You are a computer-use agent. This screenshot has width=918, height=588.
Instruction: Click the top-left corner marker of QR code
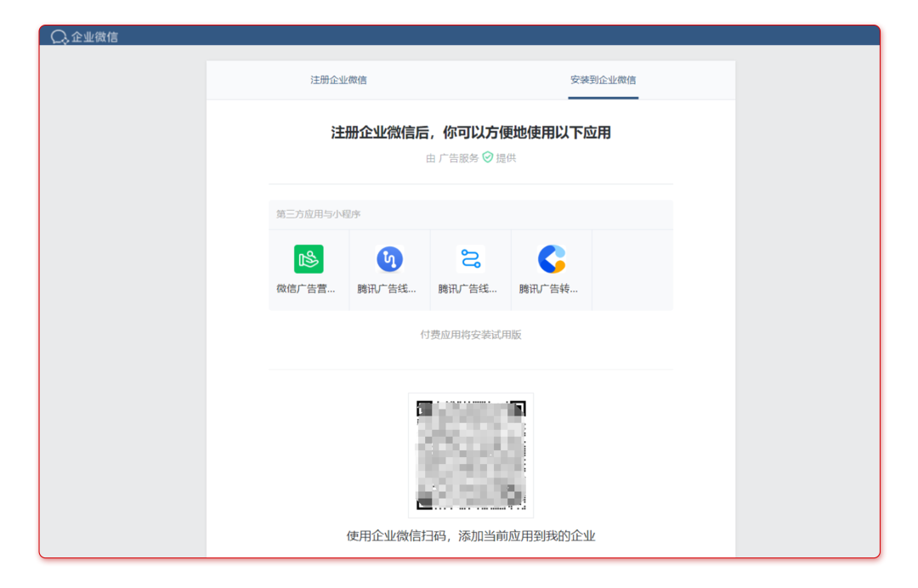424,409
